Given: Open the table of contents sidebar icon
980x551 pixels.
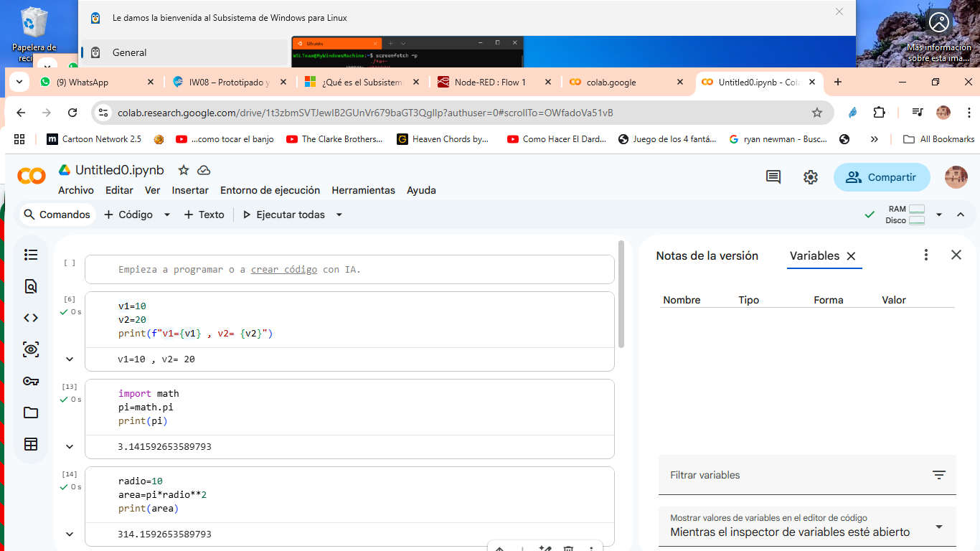Looking at the screenshot, I should (x=31, y=255).
